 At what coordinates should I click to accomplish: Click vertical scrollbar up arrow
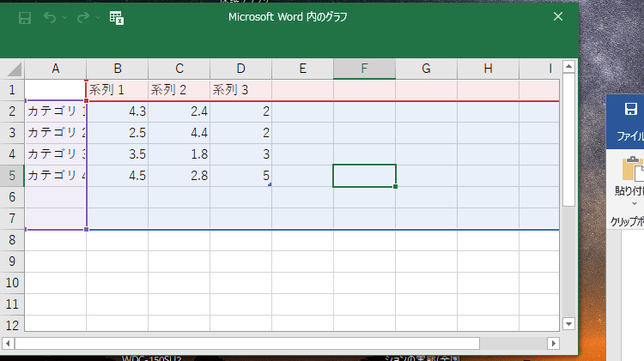click(568, 67)
